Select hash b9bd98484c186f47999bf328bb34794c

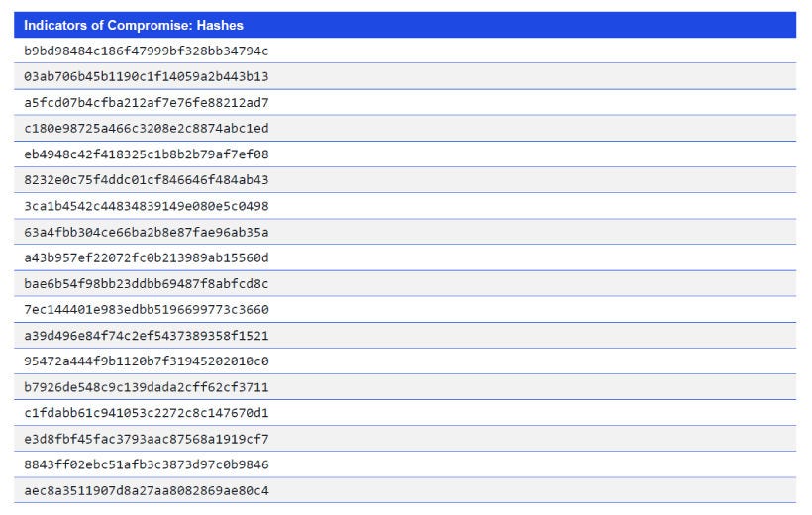click(x=146, y=51)
